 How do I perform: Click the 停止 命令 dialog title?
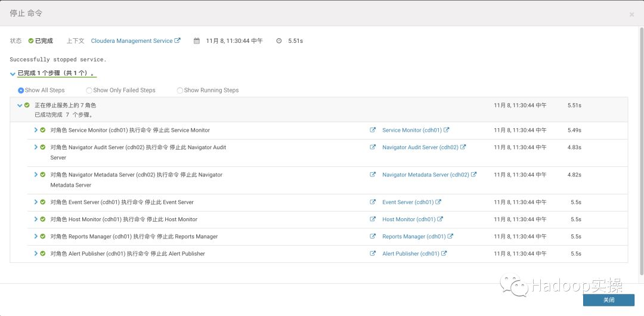tap(26, 14)
